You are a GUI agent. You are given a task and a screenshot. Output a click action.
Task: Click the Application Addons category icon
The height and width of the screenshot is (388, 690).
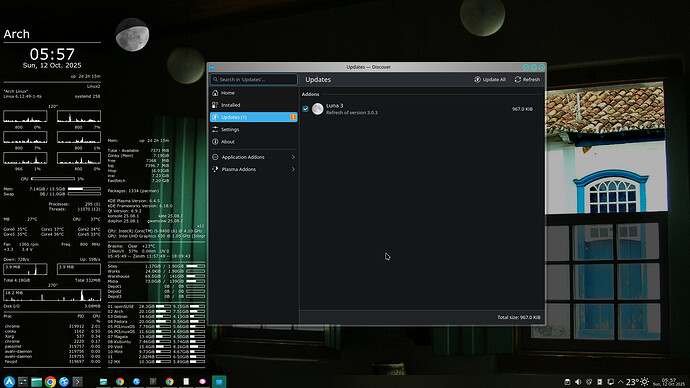pos(215,157)
